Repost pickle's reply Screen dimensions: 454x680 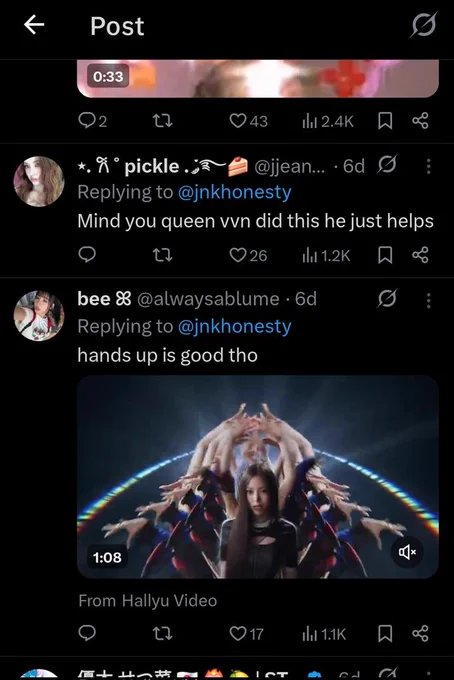(163, 255)
